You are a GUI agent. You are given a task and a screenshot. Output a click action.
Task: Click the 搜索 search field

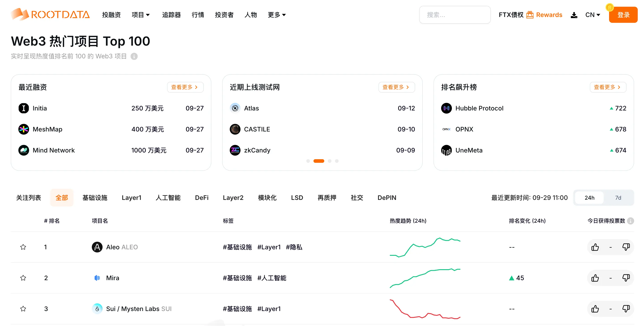point(455,15)
